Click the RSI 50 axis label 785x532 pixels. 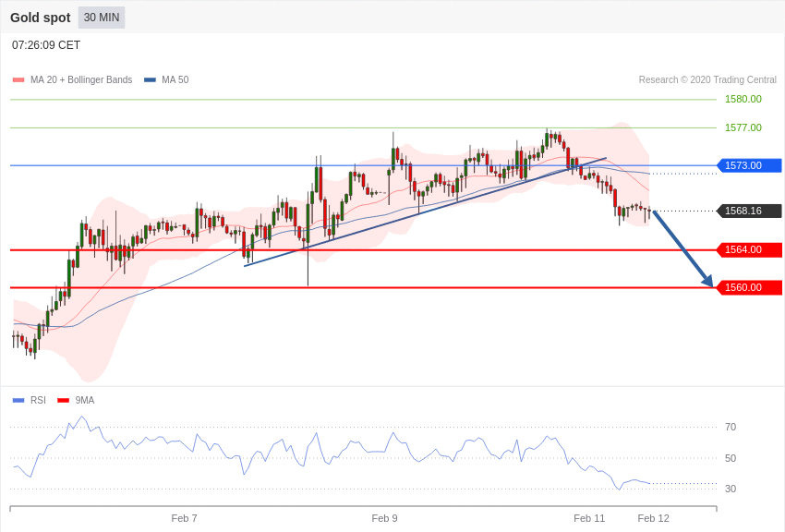click(x=731, y=458)
